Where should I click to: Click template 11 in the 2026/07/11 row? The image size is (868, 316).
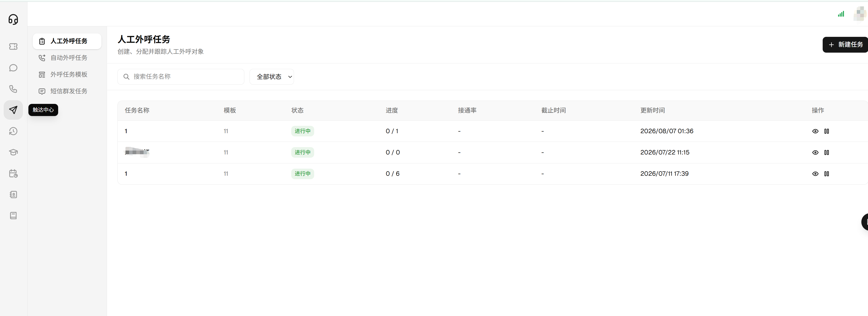click(226, 174)
